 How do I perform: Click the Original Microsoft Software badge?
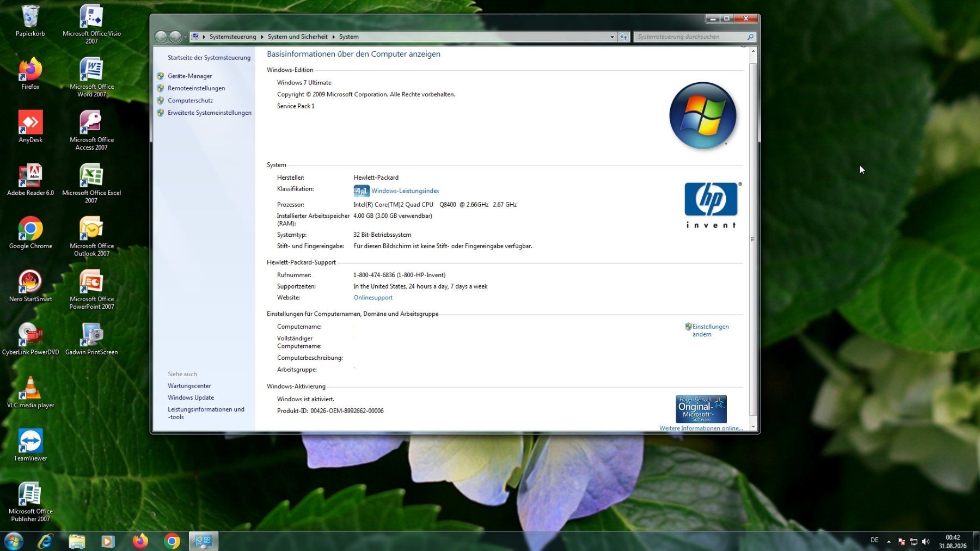701,409
